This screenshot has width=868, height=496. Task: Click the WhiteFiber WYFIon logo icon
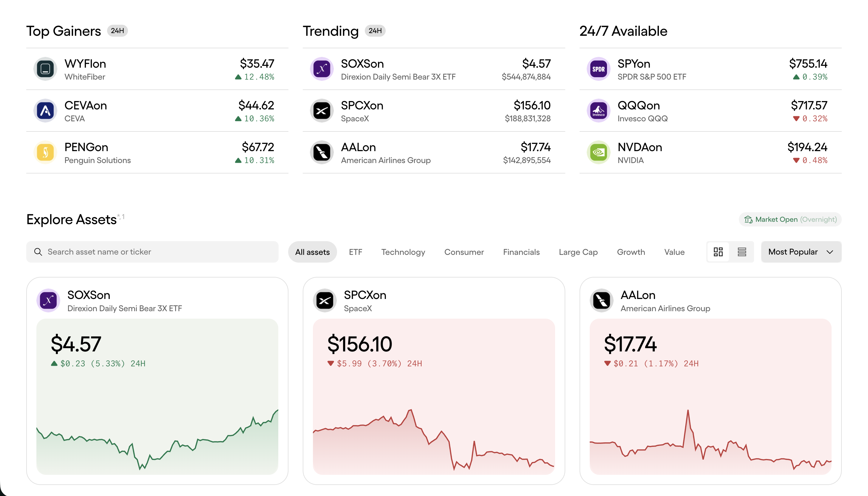[x=45, y=69]
